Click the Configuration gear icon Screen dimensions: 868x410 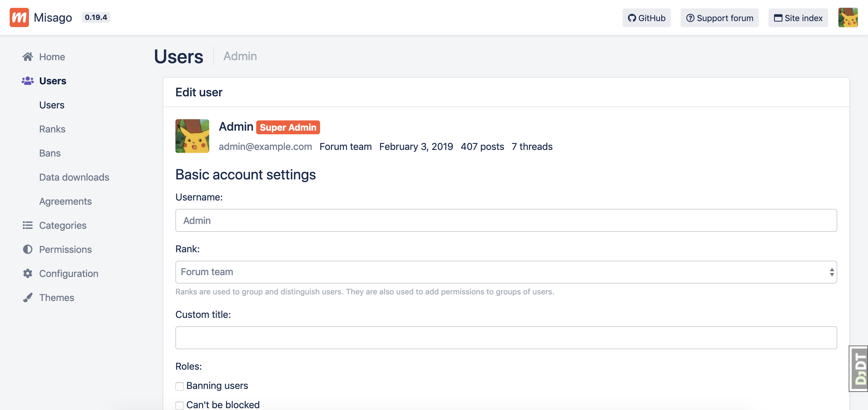[28, 273]
